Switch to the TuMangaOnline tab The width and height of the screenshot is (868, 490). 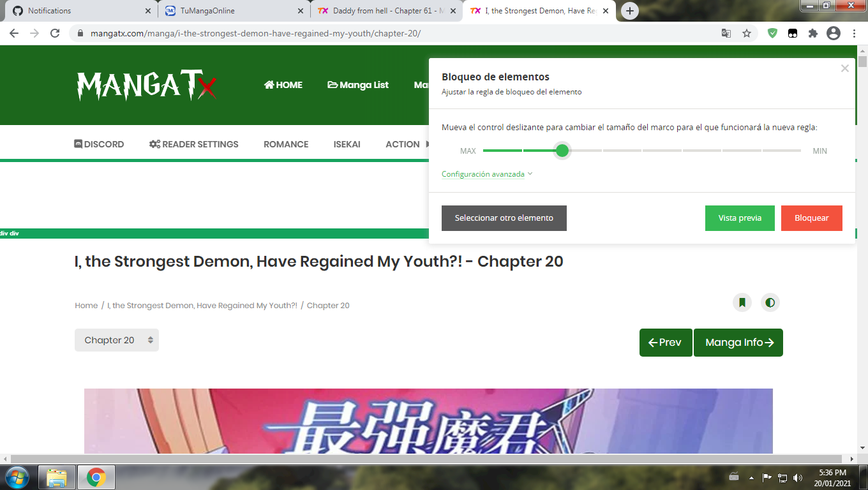pos(234,11)
